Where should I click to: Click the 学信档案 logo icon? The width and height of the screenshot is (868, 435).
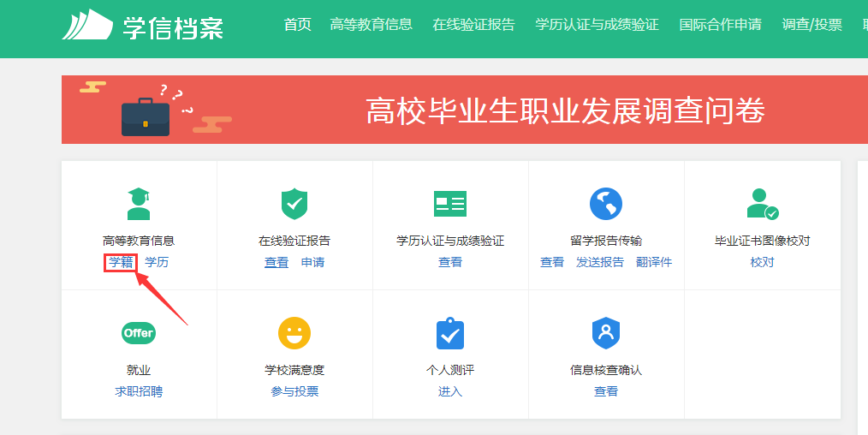click(87, 25)
